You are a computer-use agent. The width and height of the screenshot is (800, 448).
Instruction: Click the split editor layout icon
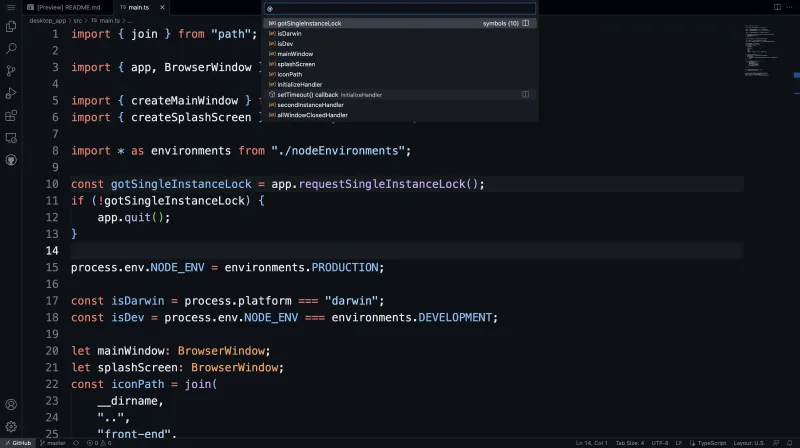777,7
